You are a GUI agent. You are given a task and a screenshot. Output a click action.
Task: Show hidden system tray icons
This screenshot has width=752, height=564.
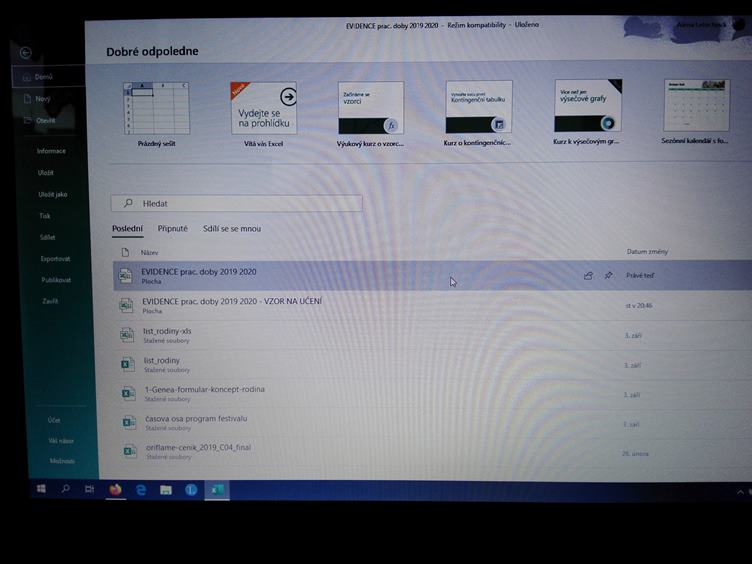[740, 492]
